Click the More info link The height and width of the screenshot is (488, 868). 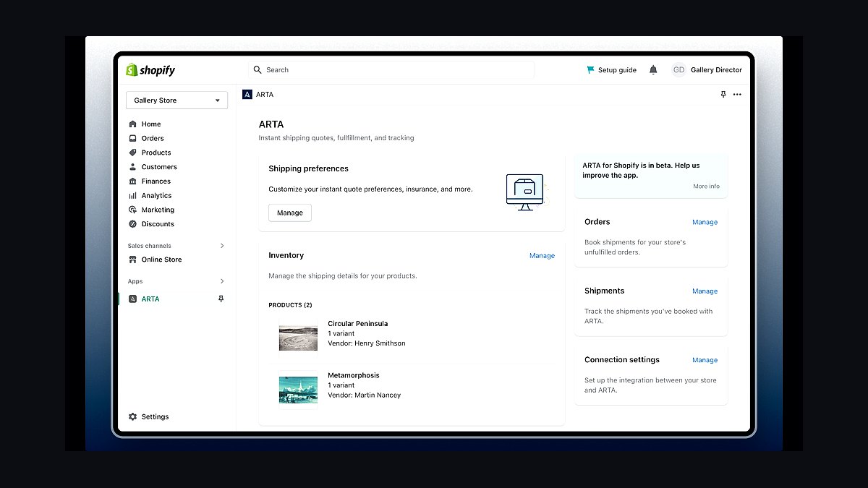[x=706, y=187]
